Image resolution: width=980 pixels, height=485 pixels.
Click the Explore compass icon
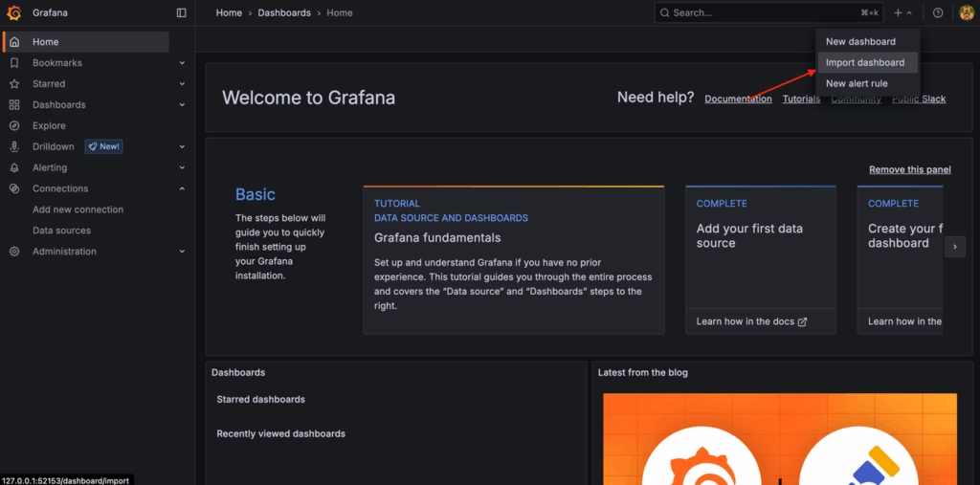(x=14, y=125)
